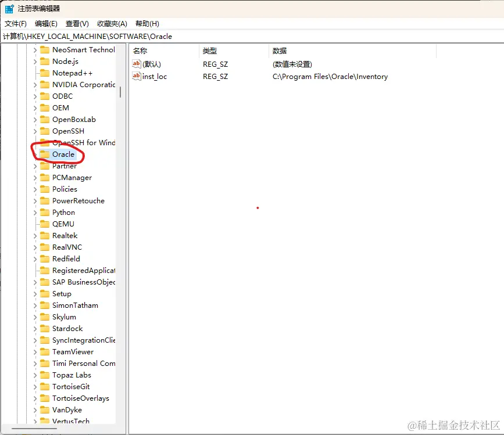Viewport: 504px width, 435px height.
Task: Expand the OpenSSH key
Action: pyautogui.click(x=35, y=131)
